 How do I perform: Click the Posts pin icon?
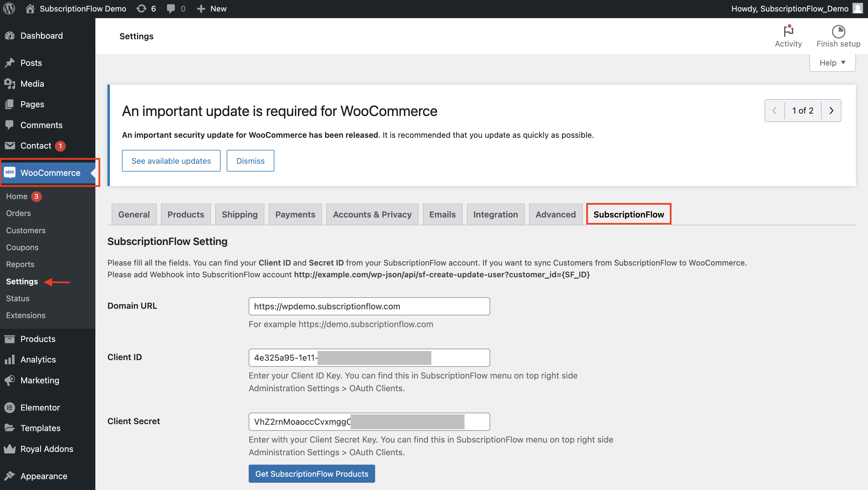(10, 63)
